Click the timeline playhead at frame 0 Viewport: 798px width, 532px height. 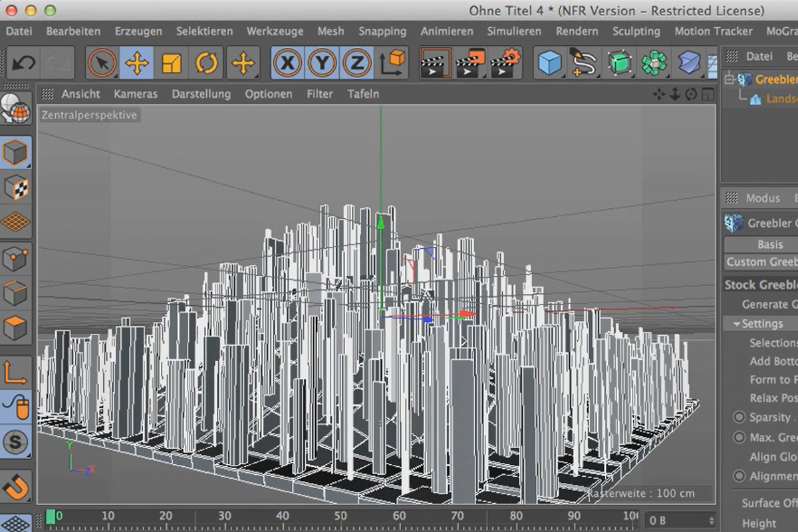click(50, 518)
